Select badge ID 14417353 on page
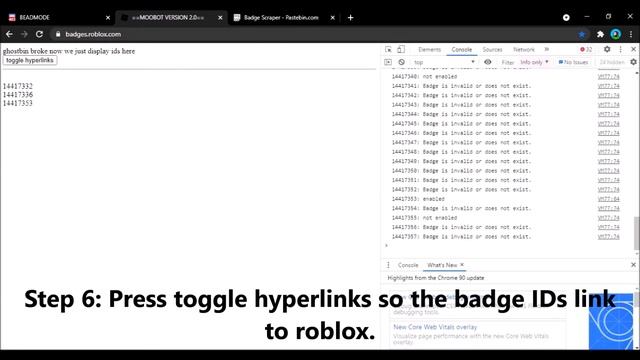The height and width of the screenshot is (360, 640). coord(18,103)
